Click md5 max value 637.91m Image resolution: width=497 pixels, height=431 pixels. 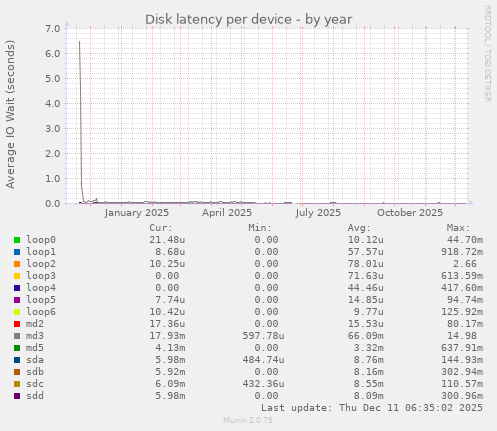(462, 348)
